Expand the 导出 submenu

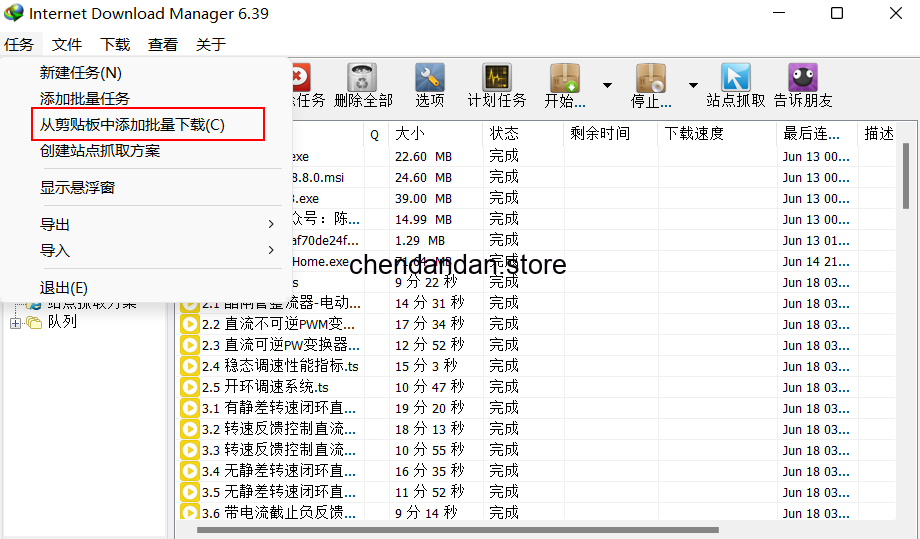point(157,224)
